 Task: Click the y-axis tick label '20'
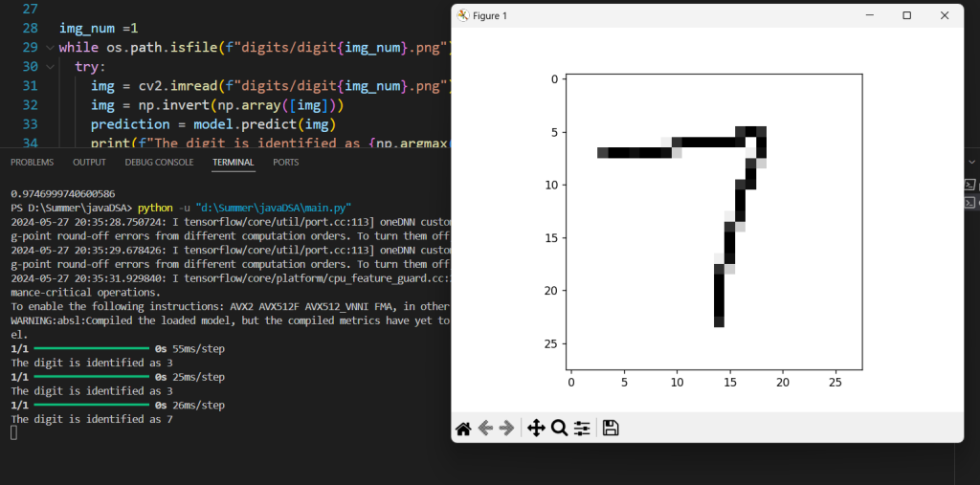pos(552,291)
